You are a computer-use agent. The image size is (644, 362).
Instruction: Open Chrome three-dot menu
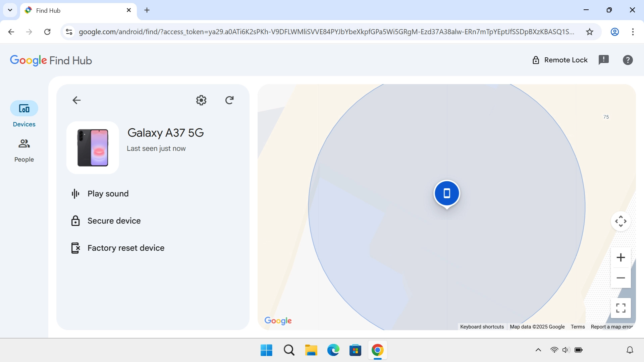(633, 32)
